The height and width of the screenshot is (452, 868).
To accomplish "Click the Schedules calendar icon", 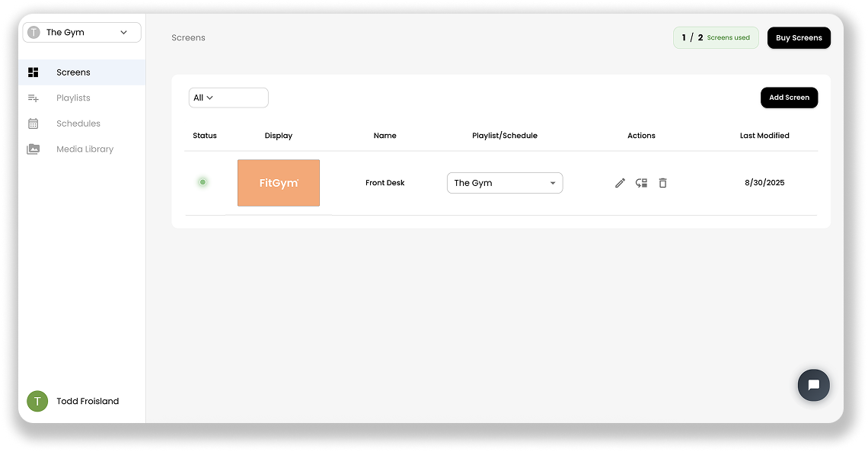I will pos(34,123).
